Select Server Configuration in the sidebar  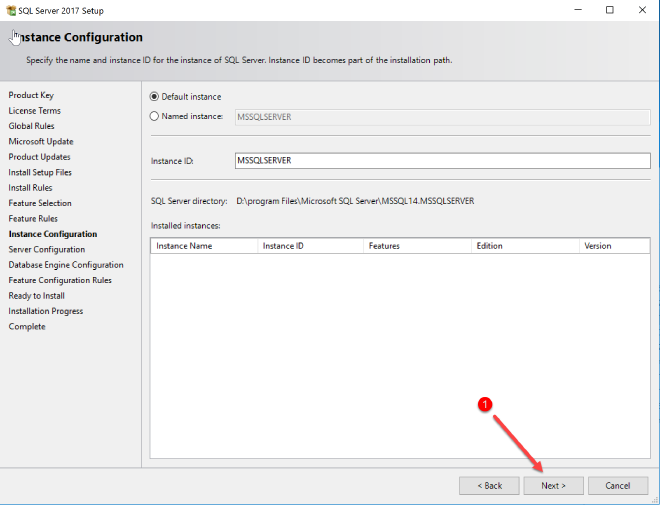tap(47, 249)
